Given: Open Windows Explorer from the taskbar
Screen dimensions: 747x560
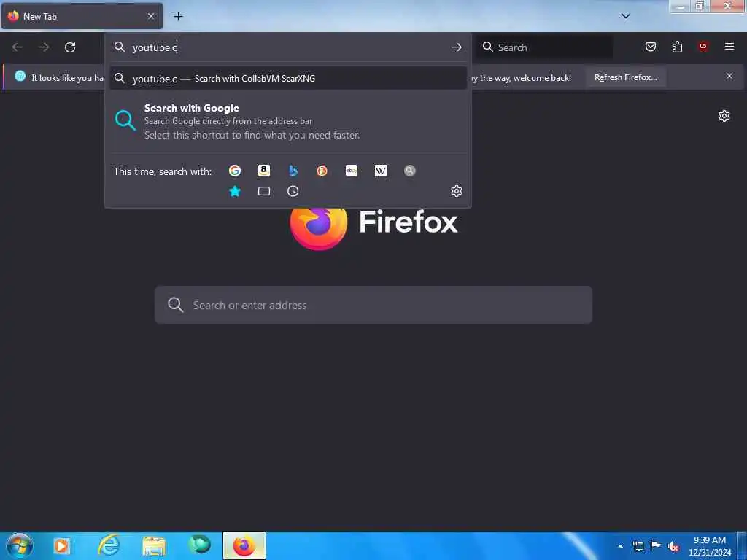Looking at the screenshot, I should [x=154, y=546].
